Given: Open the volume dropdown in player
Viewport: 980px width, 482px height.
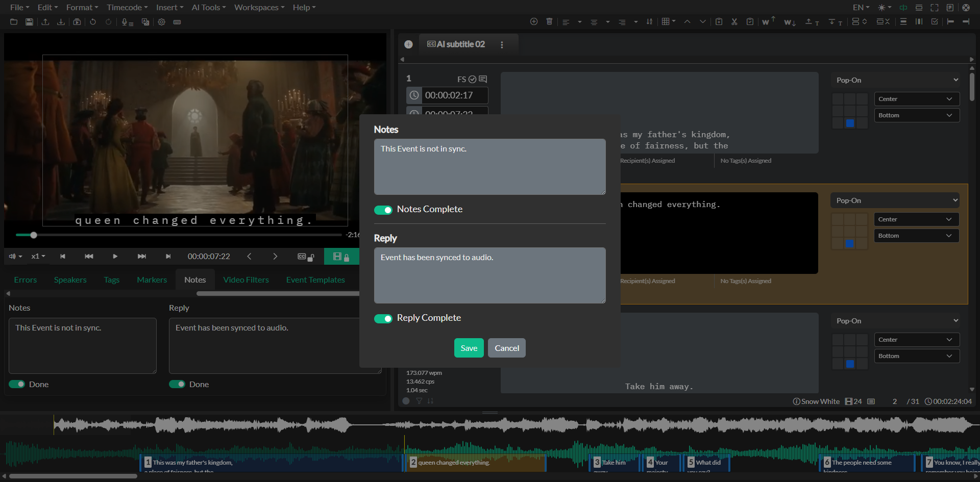Looking at the screenshot, I should (x=15, y=257).
